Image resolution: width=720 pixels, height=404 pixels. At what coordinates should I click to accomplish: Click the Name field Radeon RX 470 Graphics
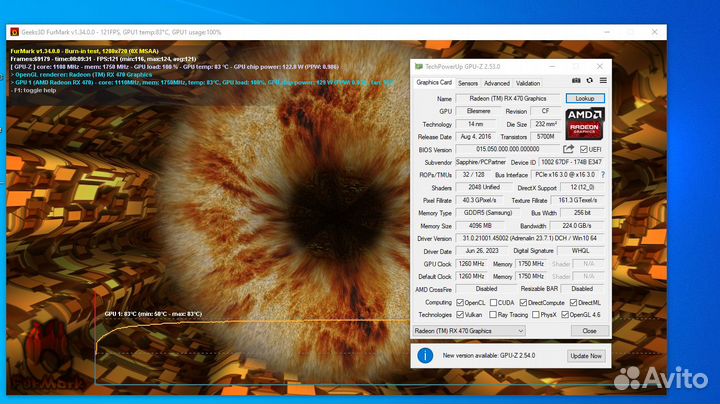click(508, 98)
